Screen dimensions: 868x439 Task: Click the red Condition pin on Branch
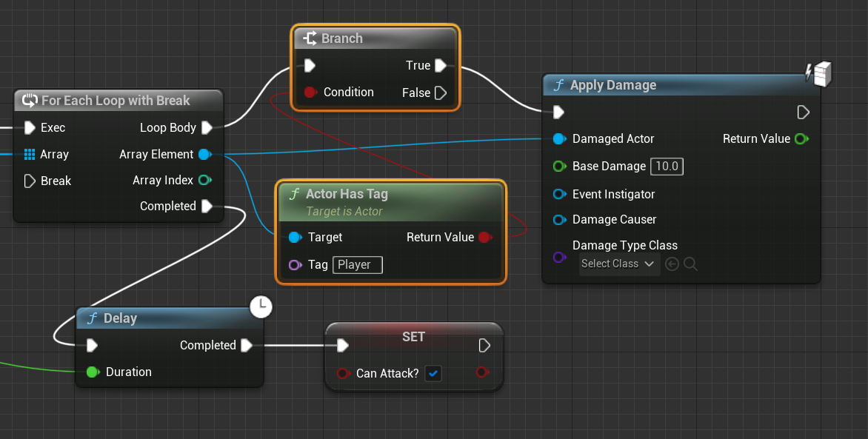310,93
